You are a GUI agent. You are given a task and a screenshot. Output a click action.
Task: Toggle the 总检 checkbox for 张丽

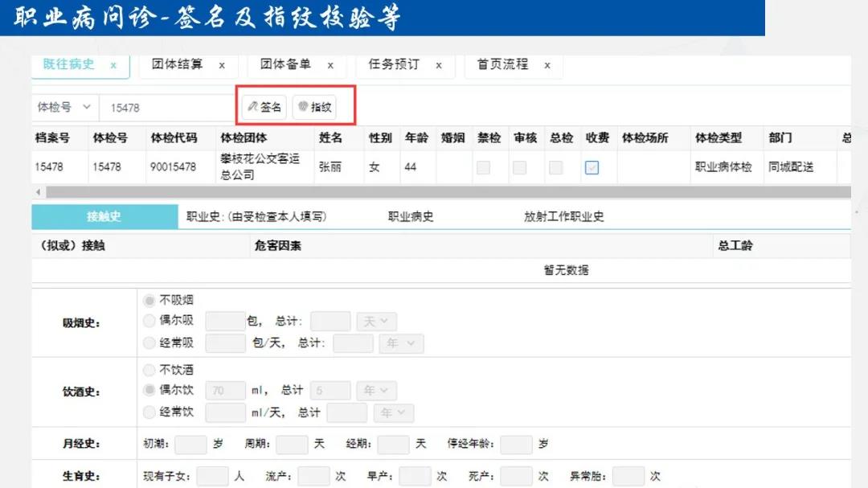(556, 167)
